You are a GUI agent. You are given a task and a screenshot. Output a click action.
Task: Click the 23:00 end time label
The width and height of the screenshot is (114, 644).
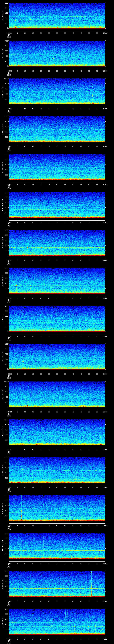pos(105,336)
